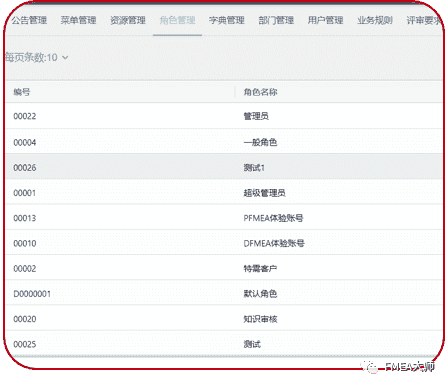Click the 00026 number cell
This screenshot has width=448, height=386.
click(x=25, y=167)
